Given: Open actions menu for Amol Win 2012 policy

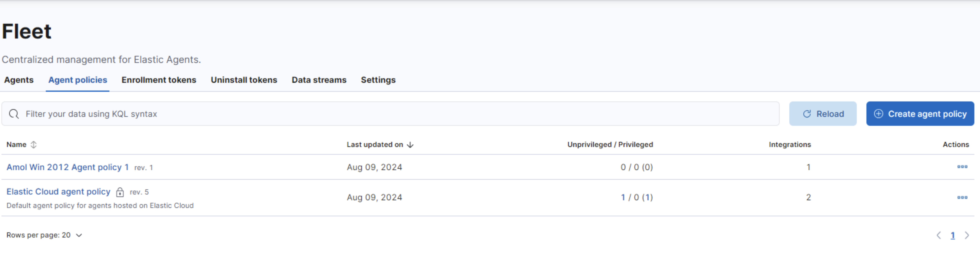Looking at the screenshot, I should tap(962, 167).
